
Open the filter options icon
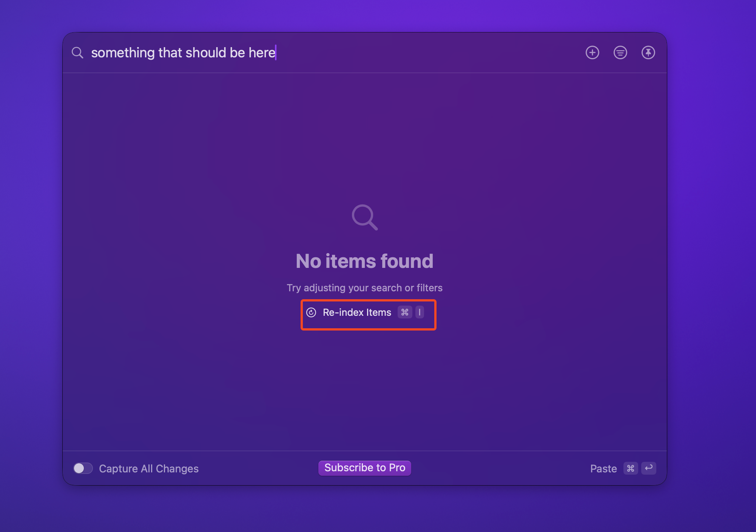pos(620,53)
